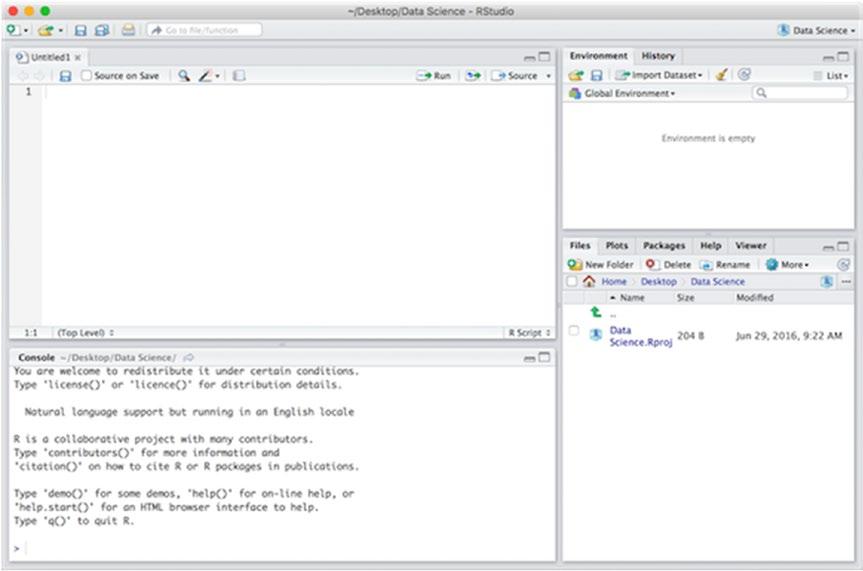Click the Rename button in Files pane
Screen dimensions: 863x571
725,265
